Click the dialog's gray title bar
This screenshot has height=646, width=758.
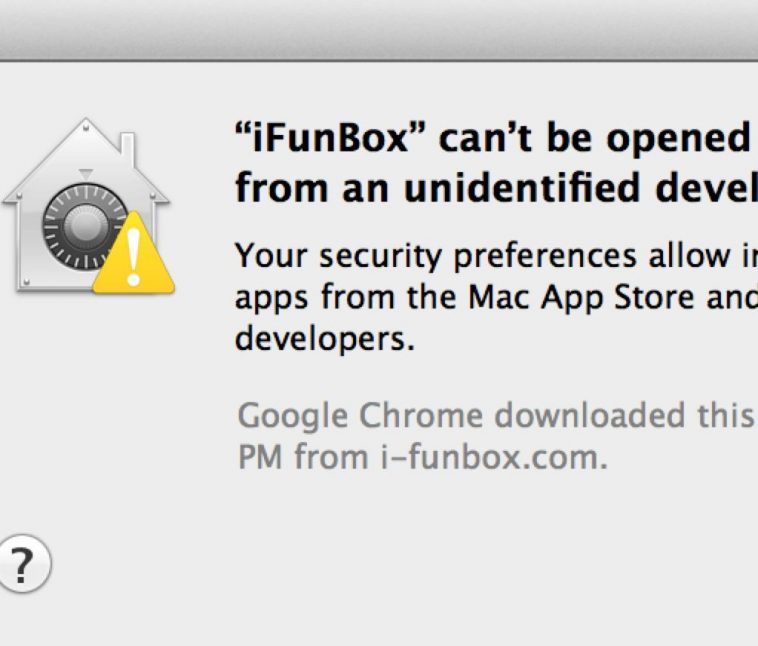click(379, 30)
